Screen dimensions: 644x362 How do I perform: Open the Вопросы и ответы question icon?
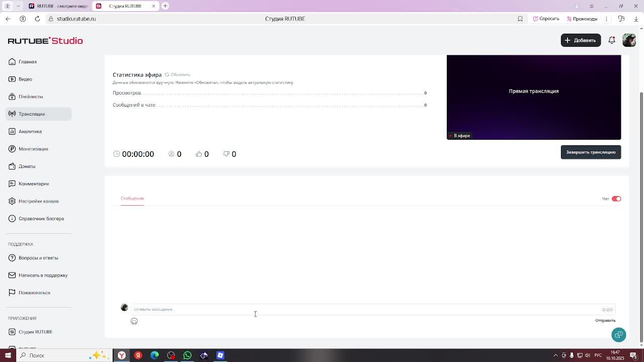click(x=12, y=258)
